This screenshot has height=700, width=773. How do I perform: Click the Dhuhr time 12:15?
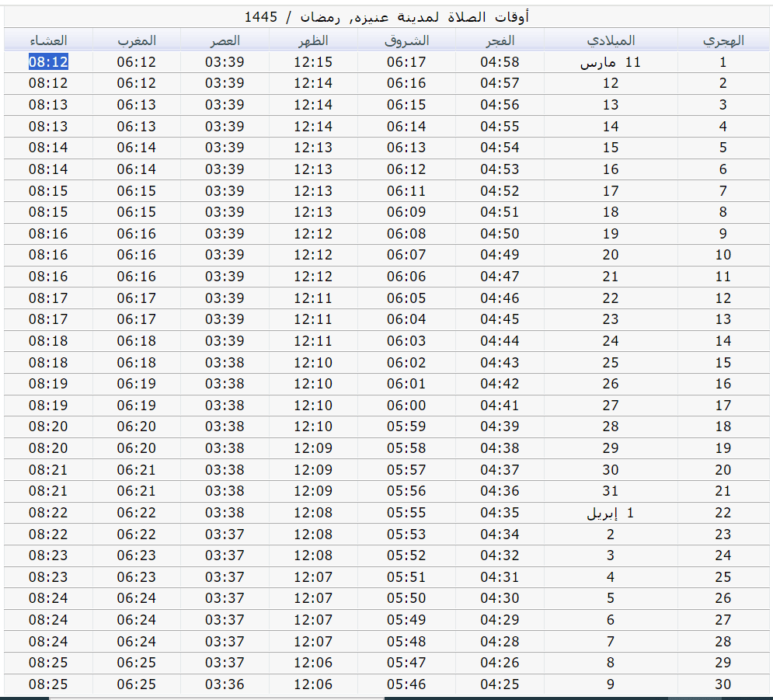(x=313, y=62)
